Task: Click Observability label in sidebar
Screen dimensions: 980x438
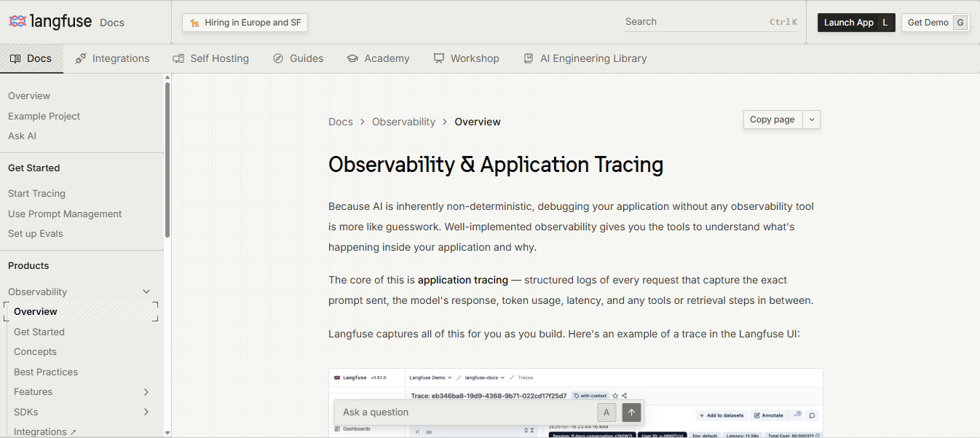Action: (37, 292)
